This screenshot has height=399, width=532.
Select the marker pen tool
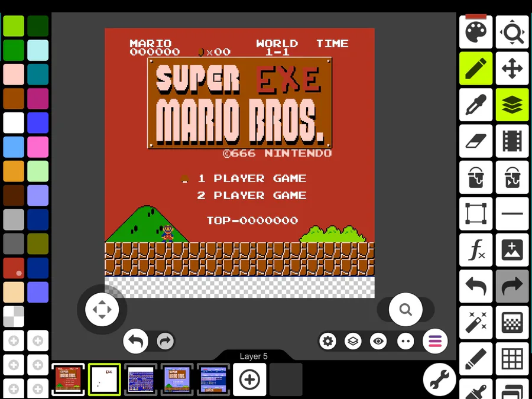(476, 359)
